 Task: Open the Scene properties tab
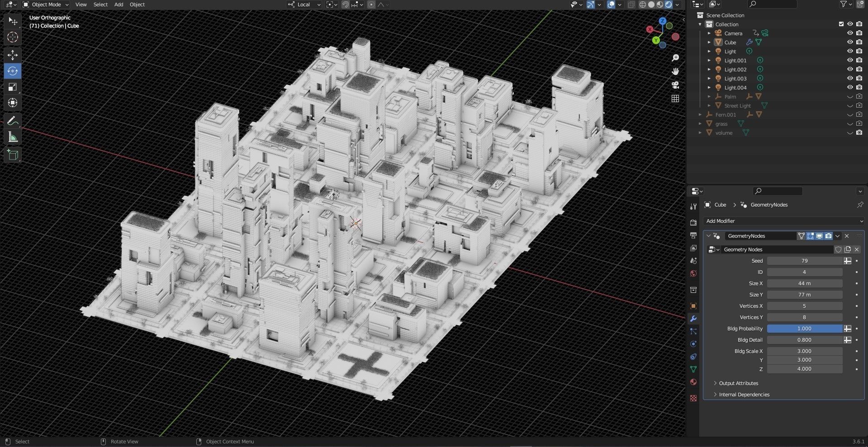[x=693, y=261]
